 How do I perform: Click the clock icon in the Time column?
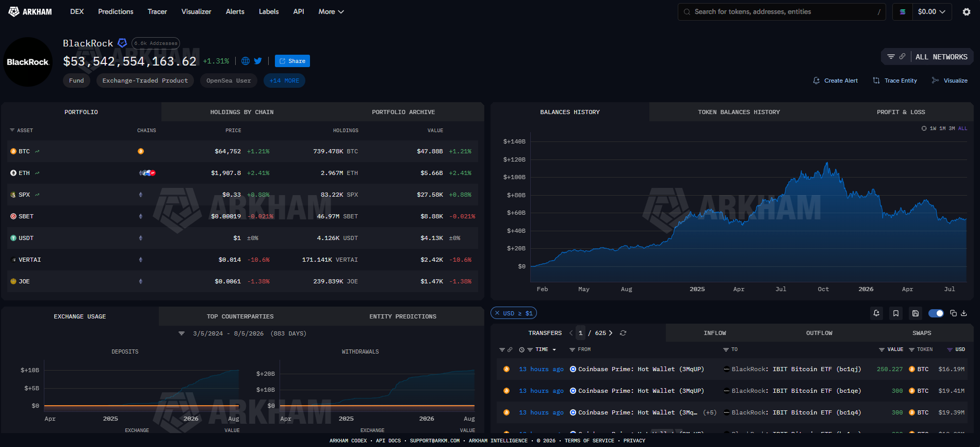pyautogui.click(x=521, y=349)
